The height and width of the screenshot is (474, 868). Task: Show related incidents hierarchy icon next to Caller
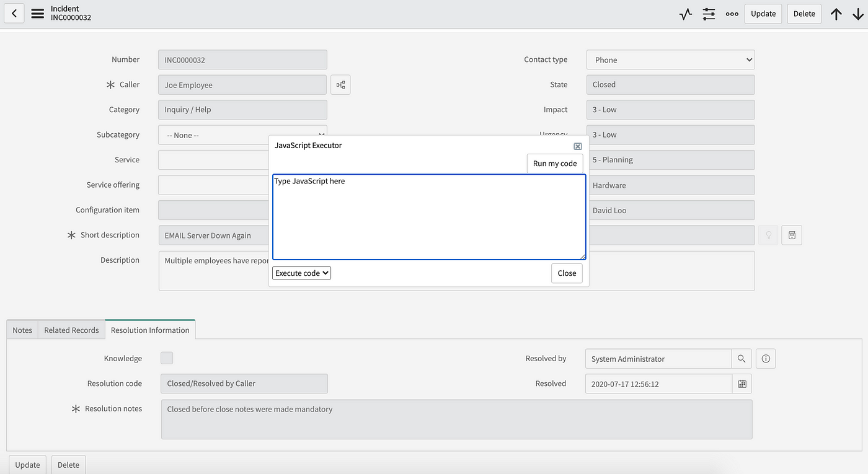(x=340, y=85)
